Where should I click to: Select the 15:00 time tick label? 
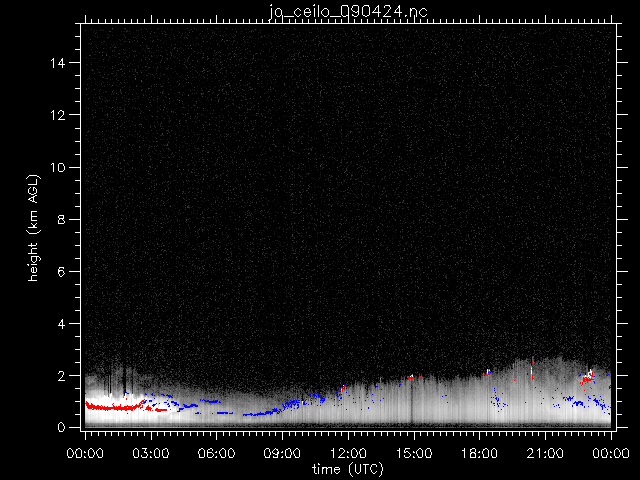414,454
